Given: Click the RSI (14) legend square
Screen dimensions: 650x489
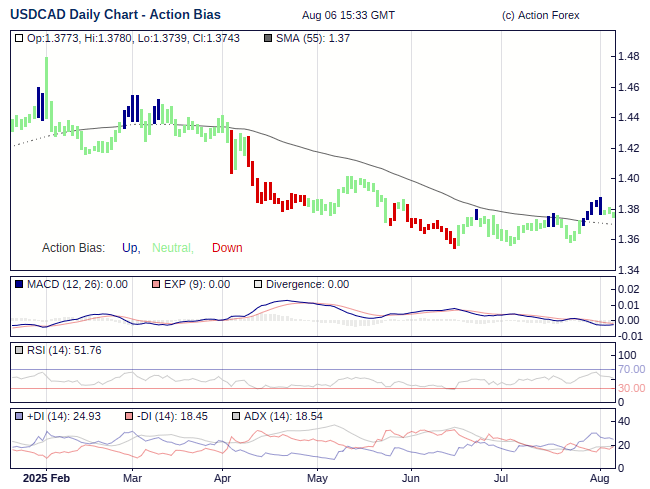Looking at the screenshot, I should (19, 350).
